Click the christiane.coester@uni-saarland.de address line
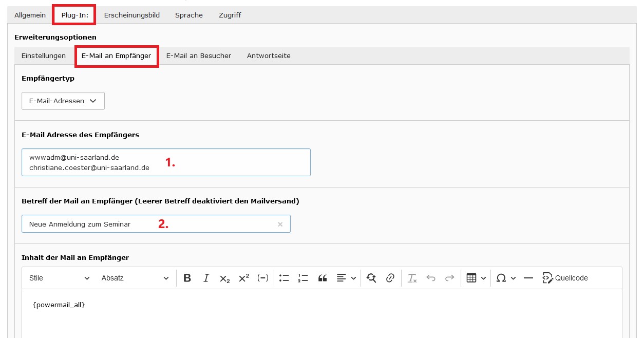 [89, 167]
